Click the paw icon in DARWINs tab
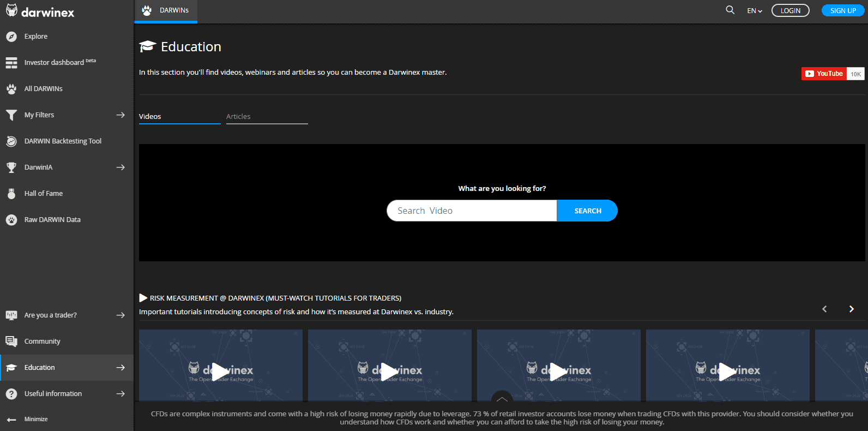 tap(147, 10)
